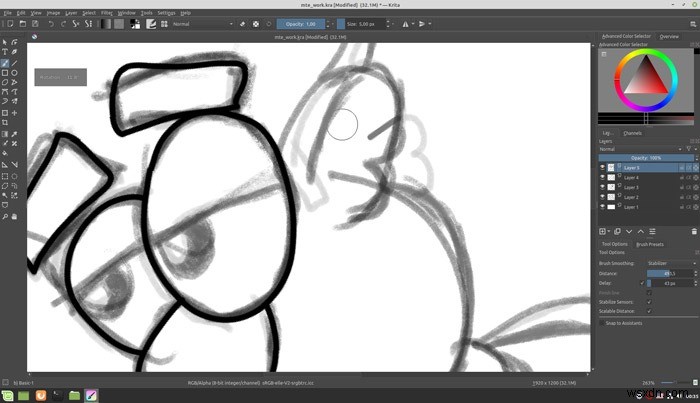Adjust the layer Opacity slider

(x=646, y=158)
